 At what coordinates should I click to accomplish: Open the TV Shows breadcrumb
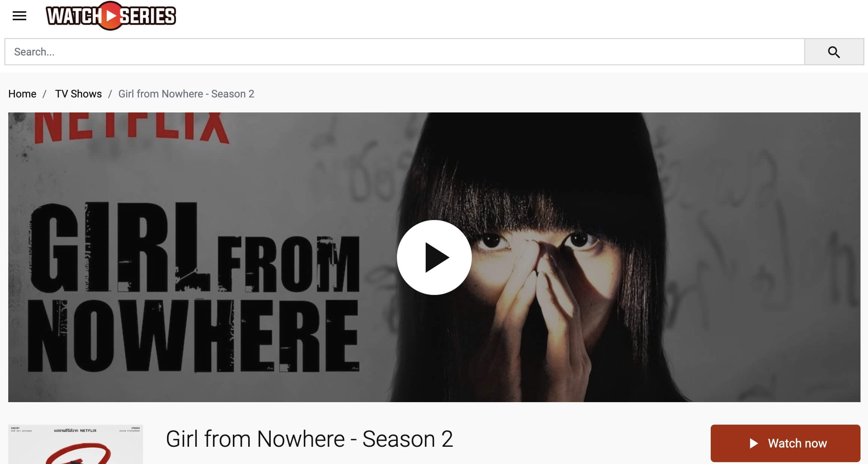coord(78,94)
